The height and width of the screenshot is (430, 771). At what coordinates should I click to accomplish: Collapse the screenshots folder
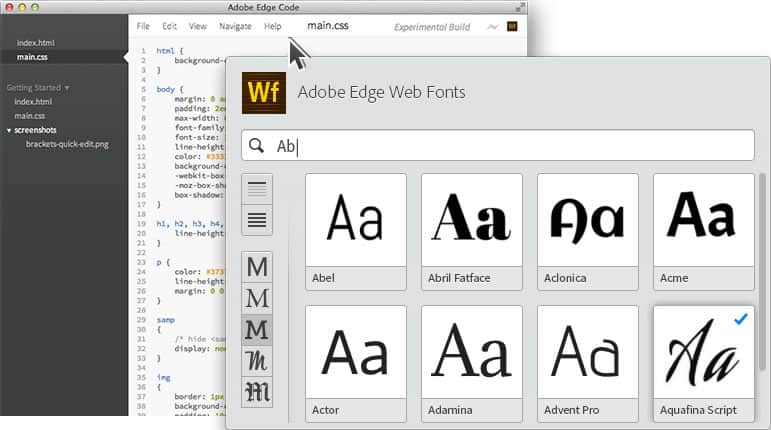pos(9,130)
